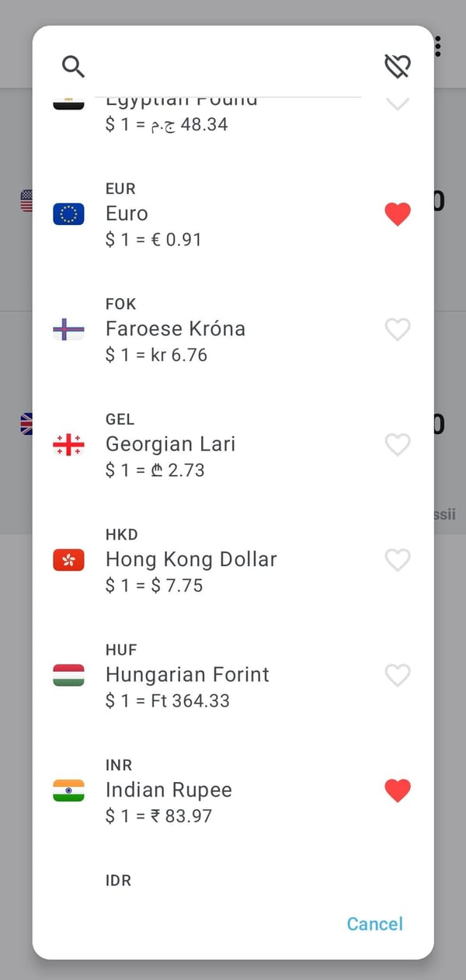Click the Hungarian flag icon

pos(68,674)
